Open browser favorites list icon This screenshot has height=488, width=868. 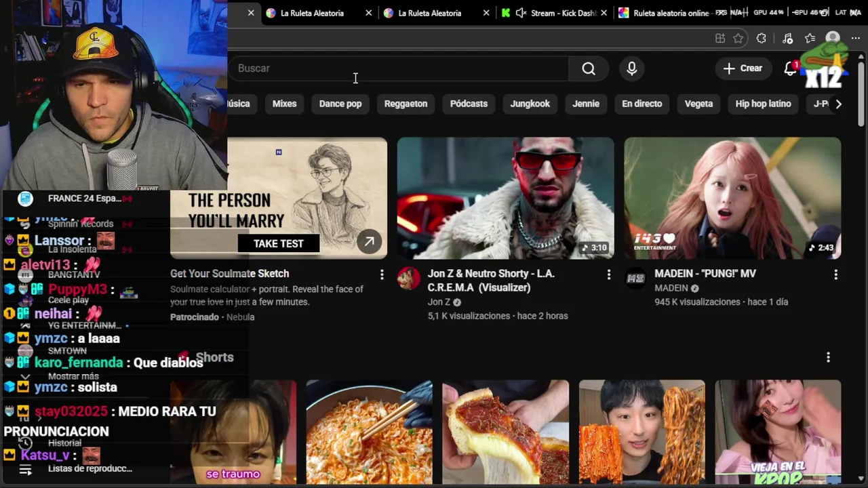click(x=810, y=39)
